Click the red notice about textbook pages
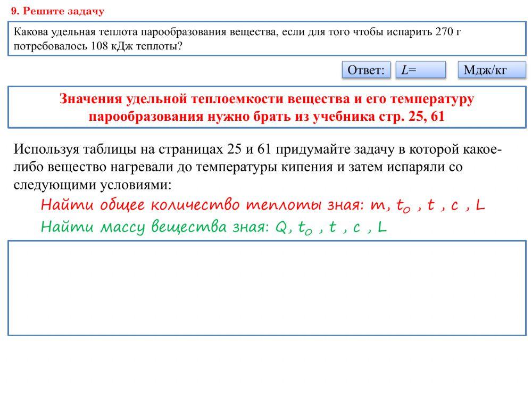This screenshot has width=532, height=399. [267, 107]
